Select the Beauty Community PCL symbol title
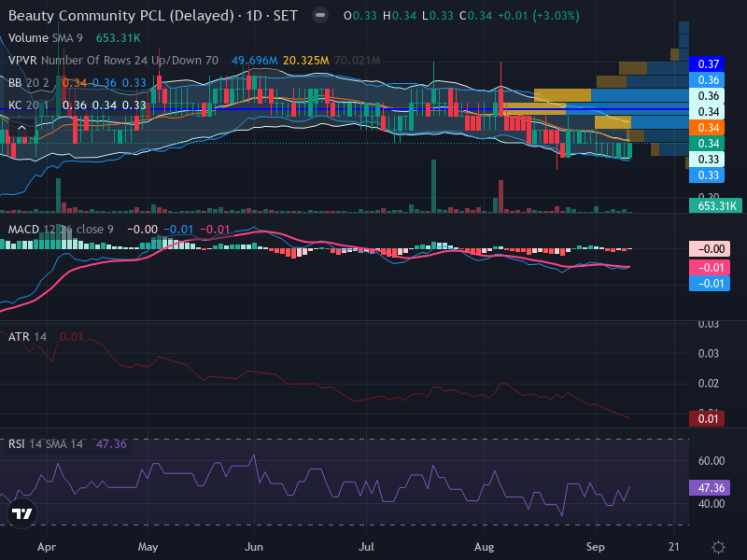 121,16
